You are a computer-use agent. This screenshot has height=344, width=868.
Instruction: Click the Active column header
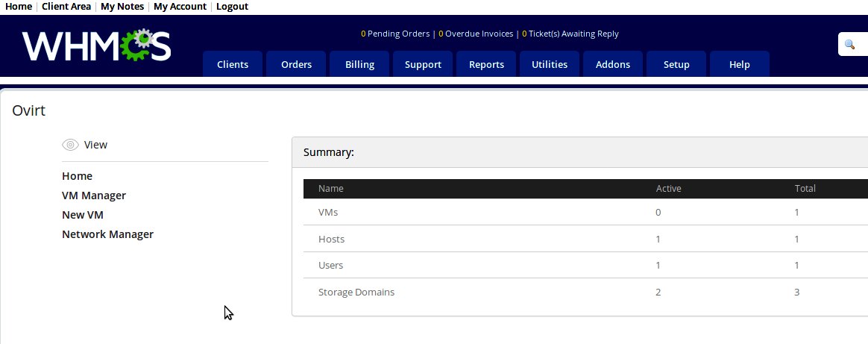point(669,188)
